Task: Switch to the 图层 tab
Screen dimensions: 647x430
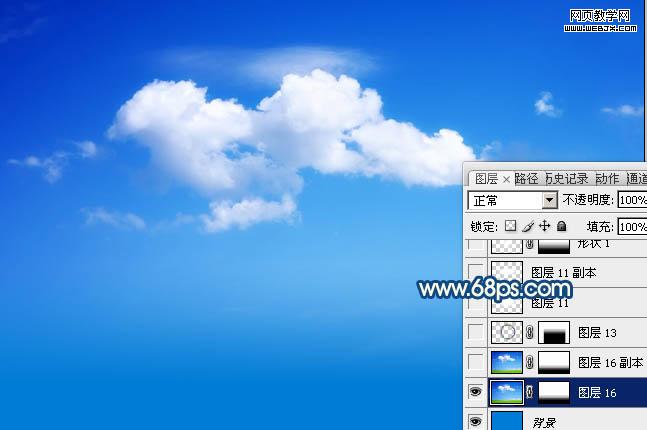Action: click(x=486, y=179)
